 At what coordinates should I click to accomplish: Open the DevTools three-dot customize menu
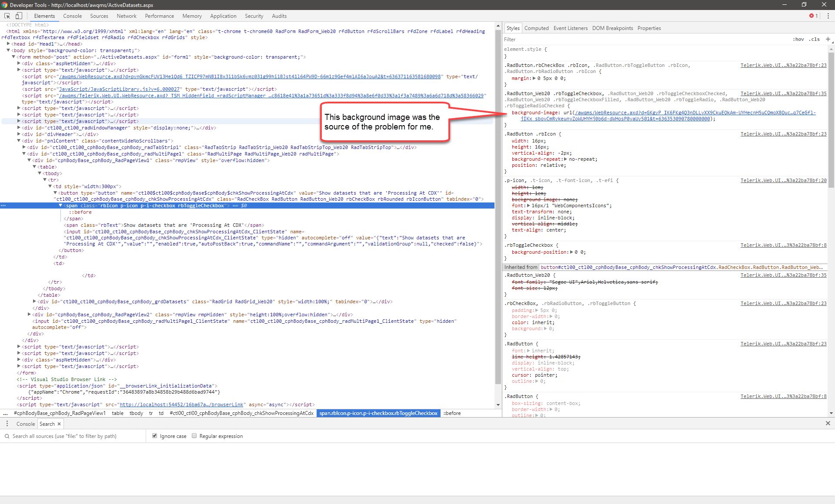coord(828,16)
